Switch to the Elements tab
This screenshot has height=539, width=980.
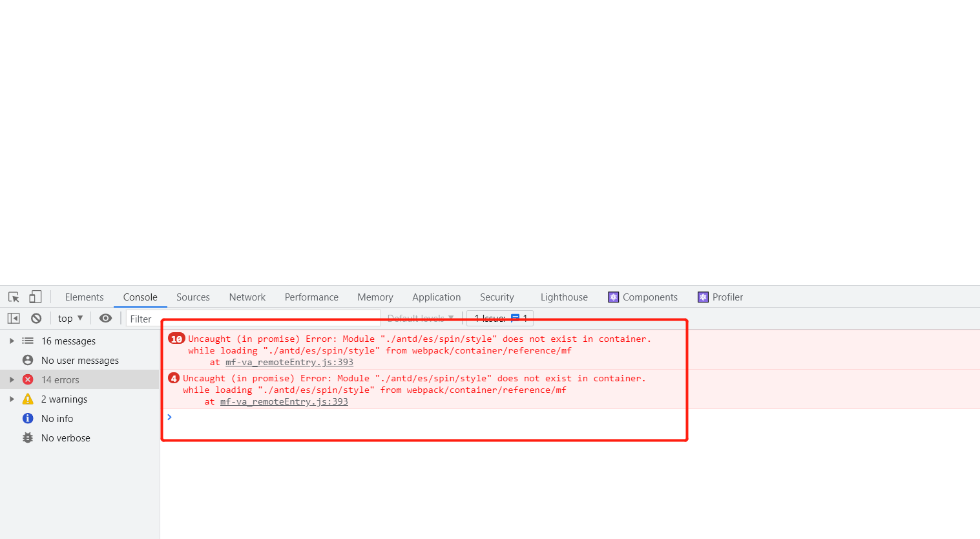(x=84, y=297)
